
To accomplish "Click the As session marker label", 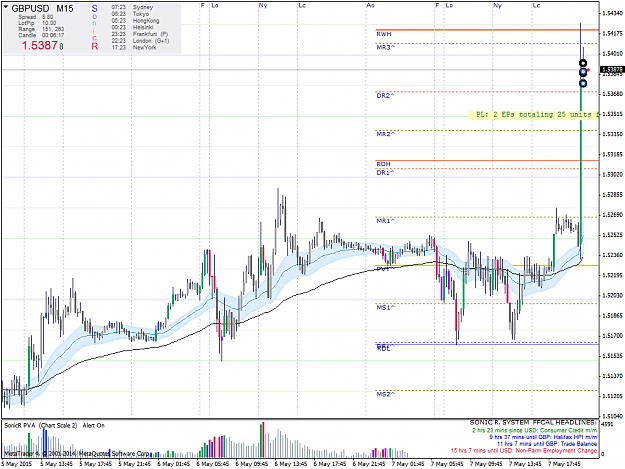I will 370,5.
